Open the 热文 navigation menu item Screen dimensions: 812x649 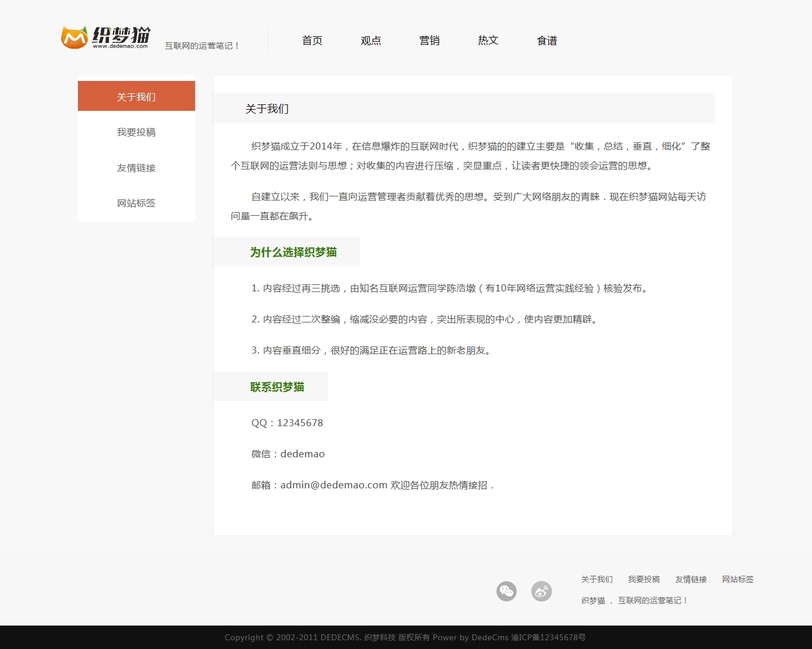(x=488, y=40)
